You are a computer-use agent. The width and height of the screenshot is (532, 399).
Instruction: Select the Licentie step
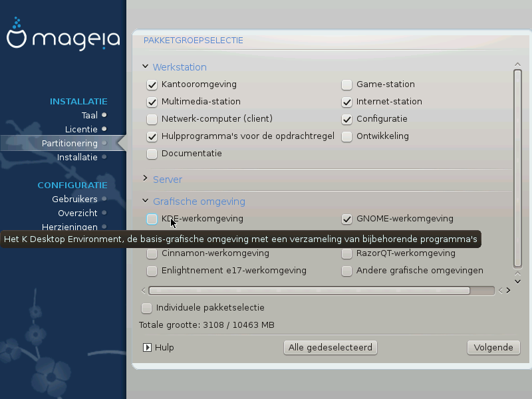point(81,129)
